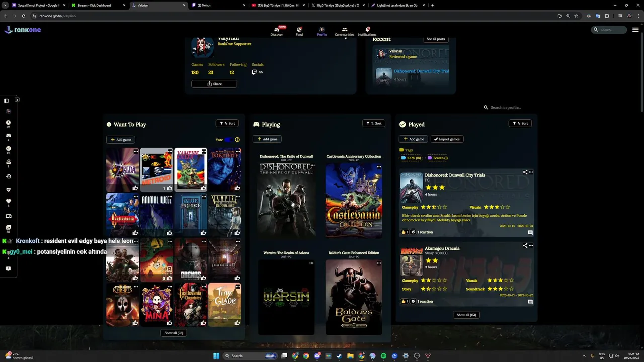Click the Playing gamepad icon in left sidebar
644x362 pixels.
tap(8, 136)
